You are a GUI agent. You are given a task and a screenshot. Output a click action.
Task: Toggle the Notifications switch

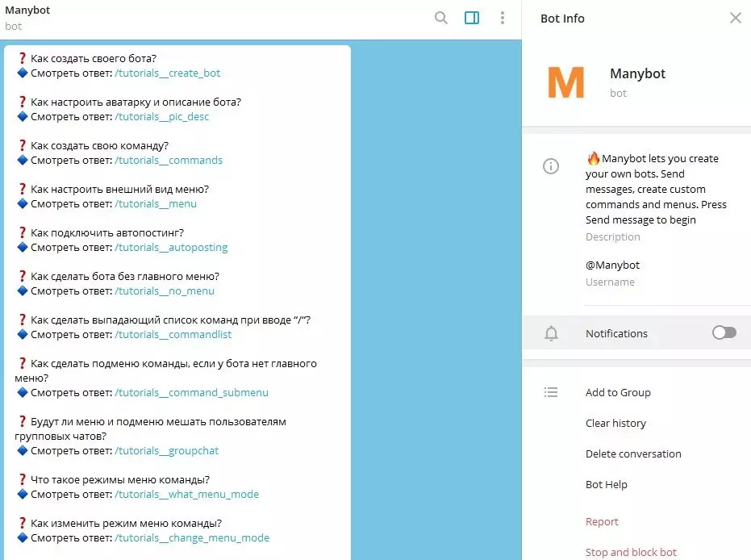(724, 332)
